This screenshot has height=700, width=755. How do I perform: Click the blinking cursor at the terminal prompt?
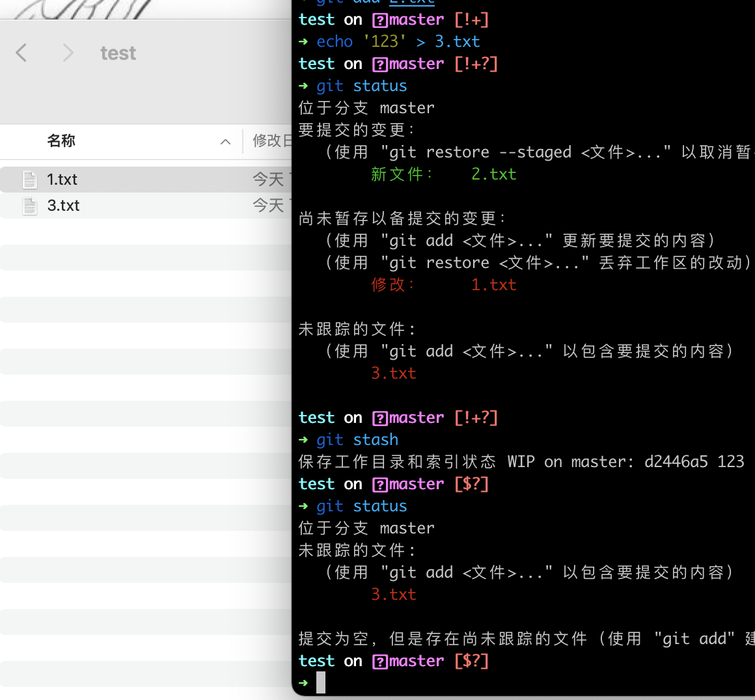click(320, 682)
